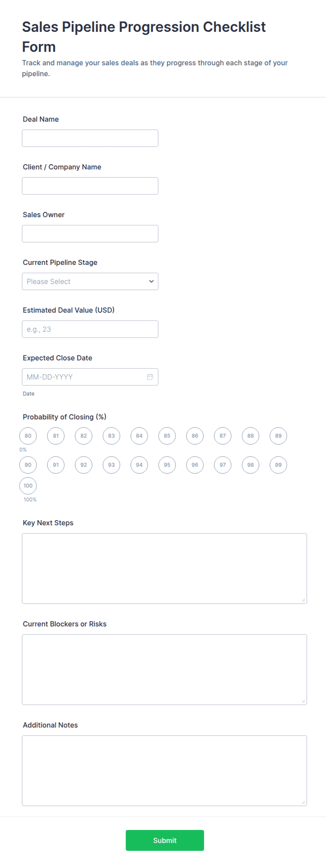326x868 pixels.
Task: Focus the Additional Notes textarea
Action: click(164, 771)
